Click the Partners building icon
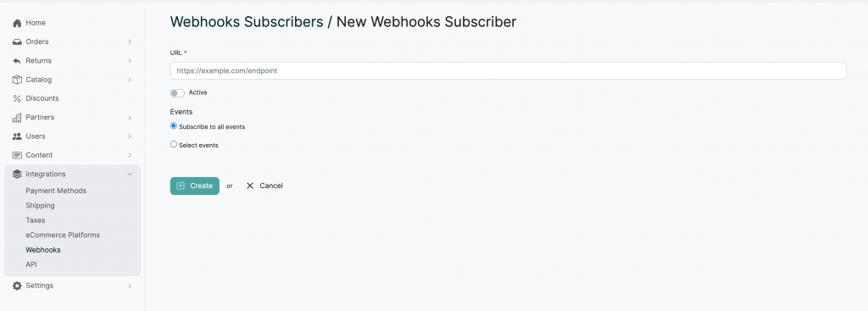Screen dimensions: 868x311 pos(17,117)
